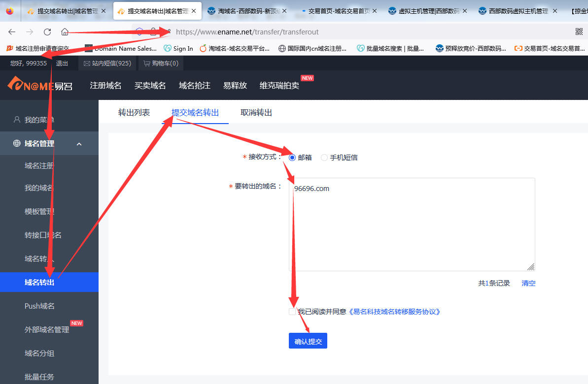Open 域名转入 in the sidebar
Viewport: 588px width, 384px height.
[x=39, y=258]
